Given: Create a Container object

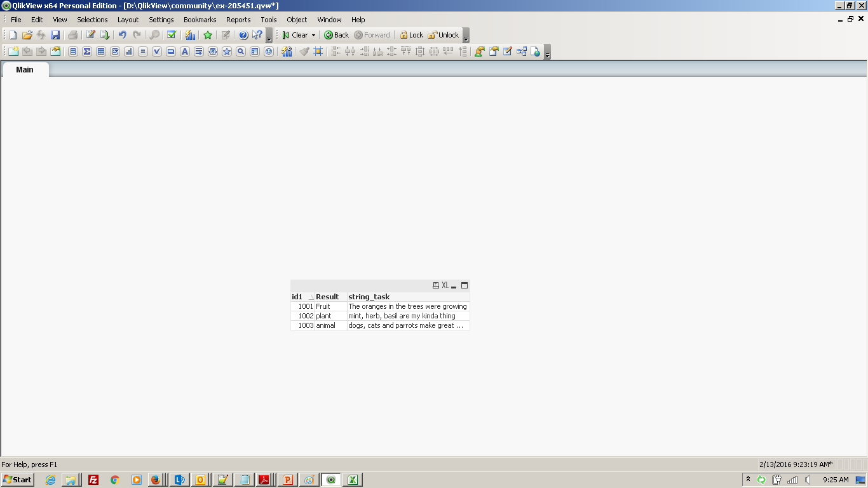Looking at the screenshot, I should coord(255,51).
